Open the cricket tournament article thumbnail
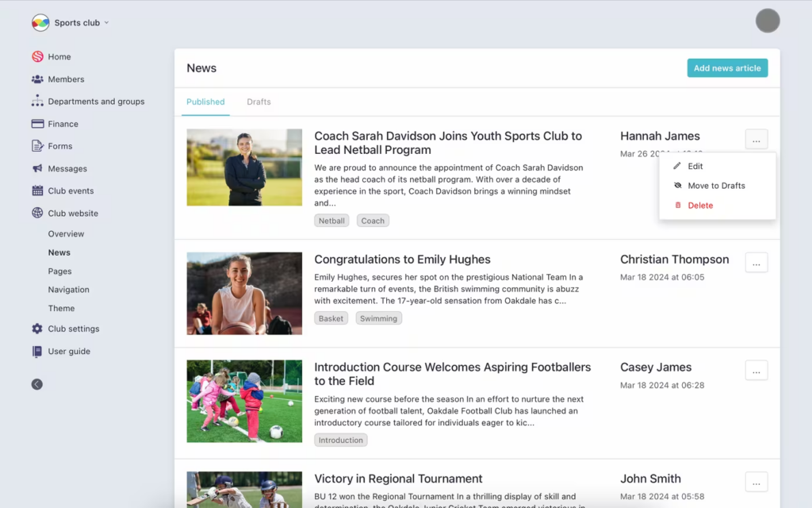Screen dimensions: 812x508 [244, 489]
